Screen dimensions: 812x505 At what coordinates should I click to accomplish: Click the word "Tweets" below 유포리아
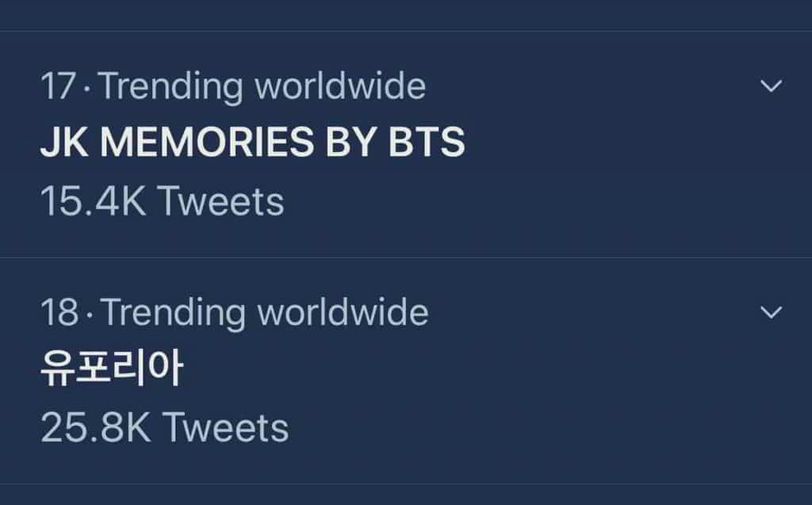point(225,428)
